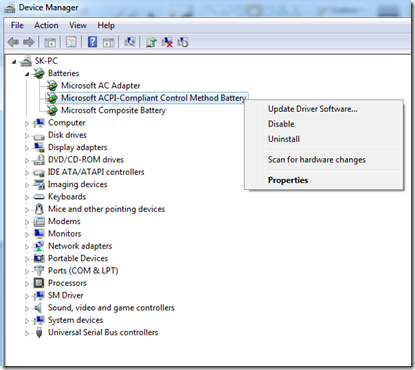Choose Uninstall in the context menu
This screenshot has width=415, height=370.
(284, 139)
